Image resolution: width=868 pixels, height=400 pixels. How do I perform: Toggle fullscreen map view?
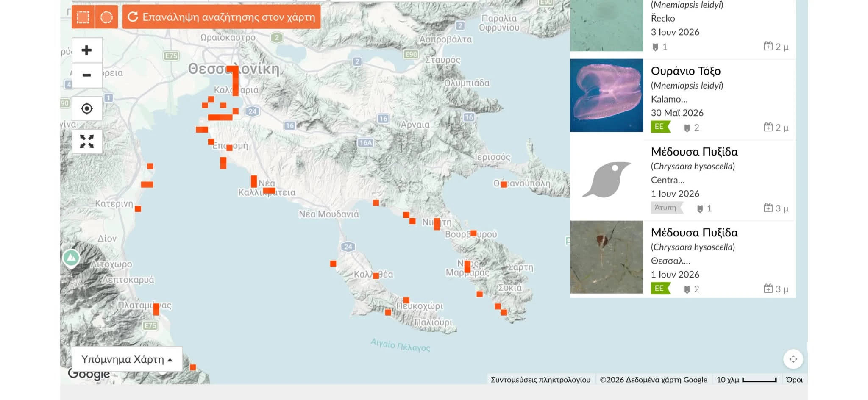click(x=87, y=142)
